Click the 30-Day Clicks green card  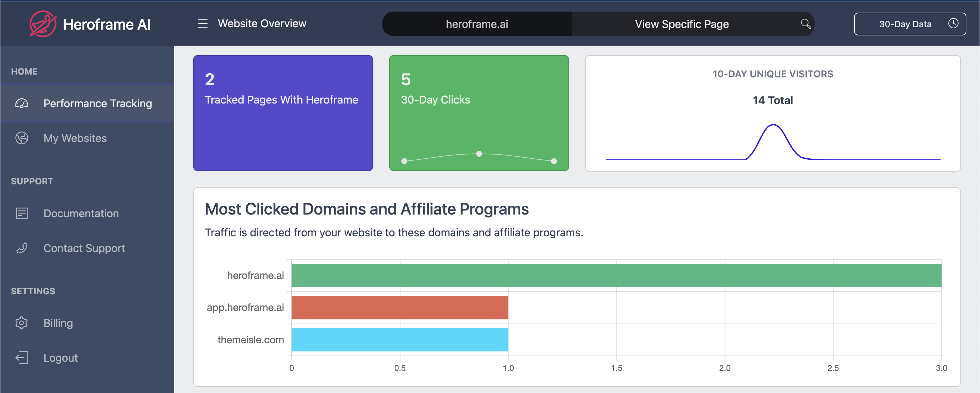[479, 113]
